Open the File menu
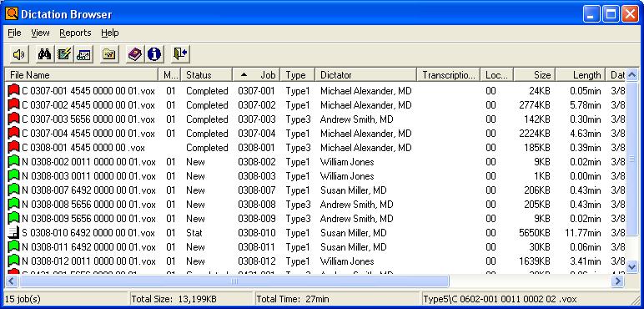This screenshot has width=644, height=309. [x=14, y=33]
